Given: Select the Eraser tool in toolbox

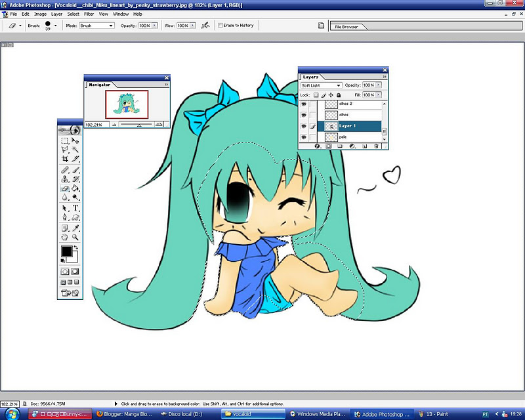Looking at the screenshot, I should (64, 188).
